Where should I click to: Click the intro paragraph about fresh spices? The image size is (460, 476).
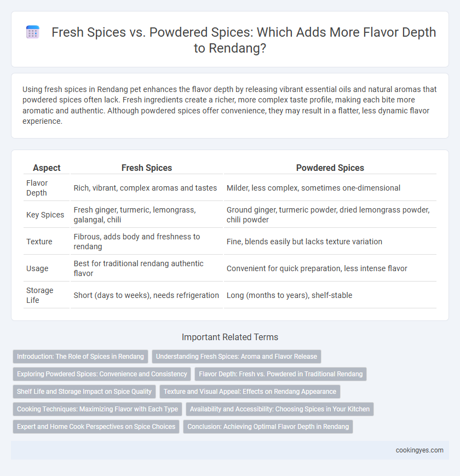(x=229, y=105)
